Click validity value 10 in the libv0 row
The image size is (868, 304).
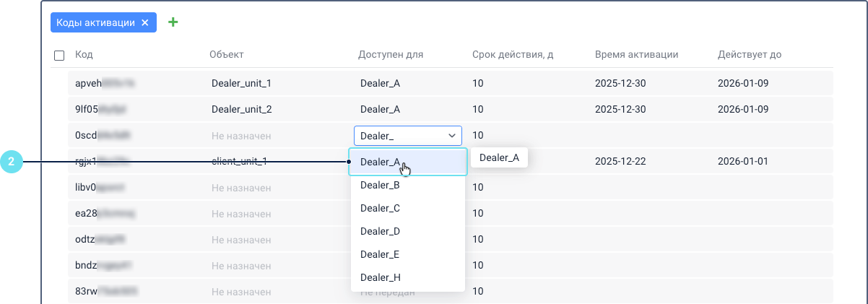tap(477, 188)
